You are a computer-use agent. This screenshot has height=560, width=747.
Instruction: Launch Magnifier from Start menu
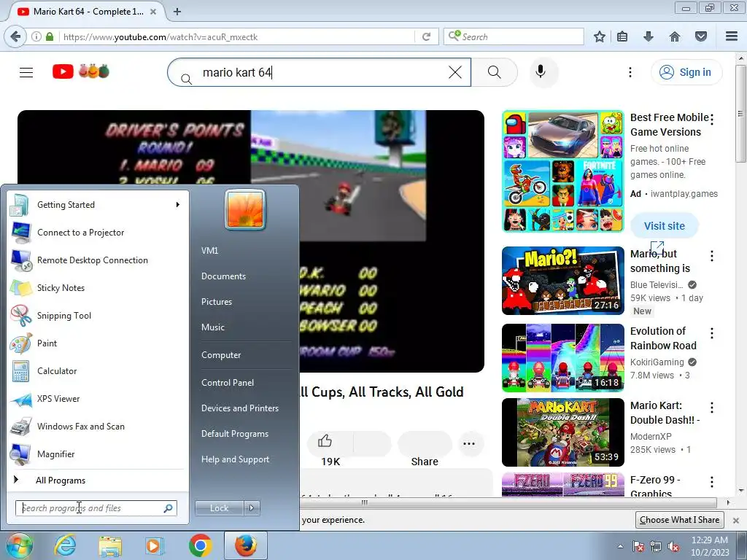tap(97, 454)
